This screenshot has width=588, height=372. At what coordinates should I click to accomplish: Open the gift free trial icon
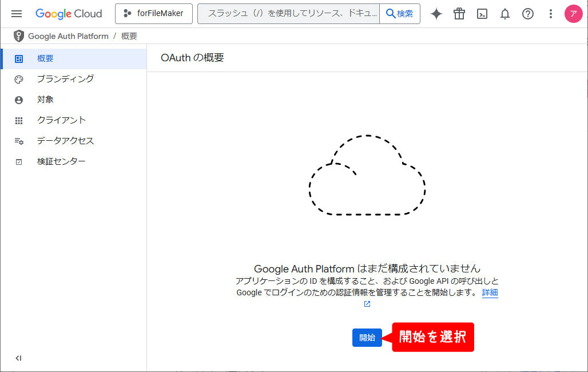pos(459,14)
